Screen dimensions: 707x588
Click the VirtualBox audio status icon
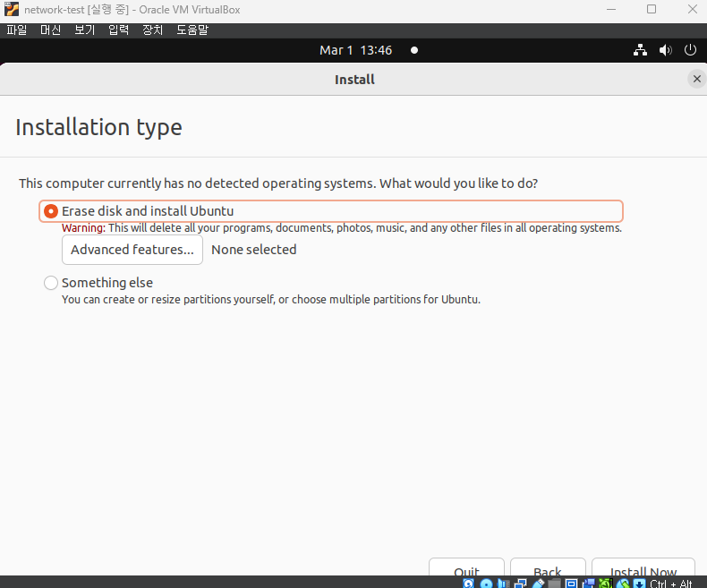click(x=503, y=584)
